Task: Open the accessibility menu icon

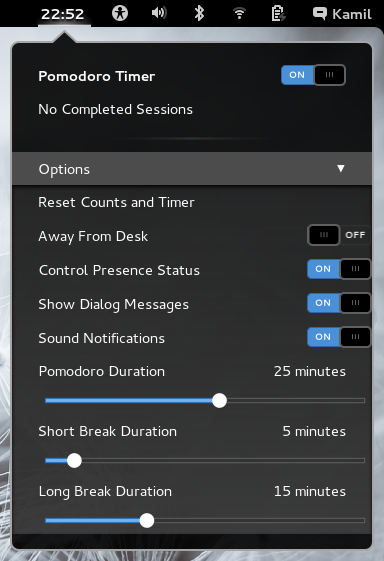Action: 120,14
